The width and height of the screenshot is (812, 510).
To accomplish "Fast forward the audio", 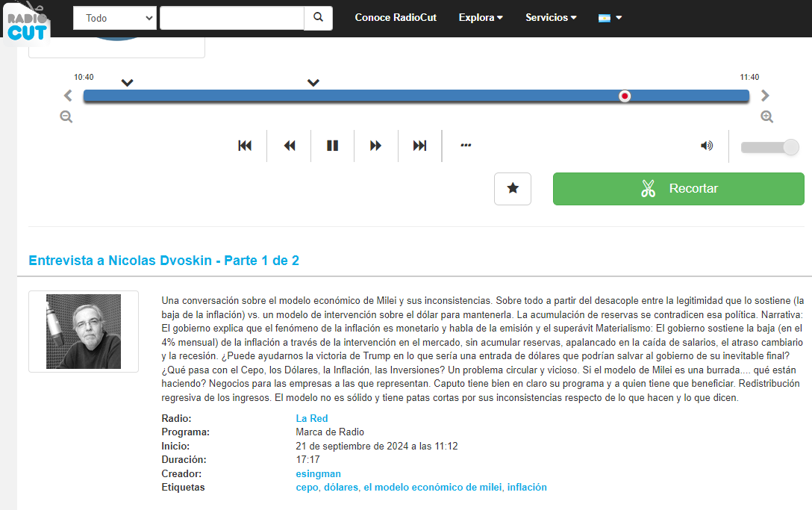I will coord(376,146).
